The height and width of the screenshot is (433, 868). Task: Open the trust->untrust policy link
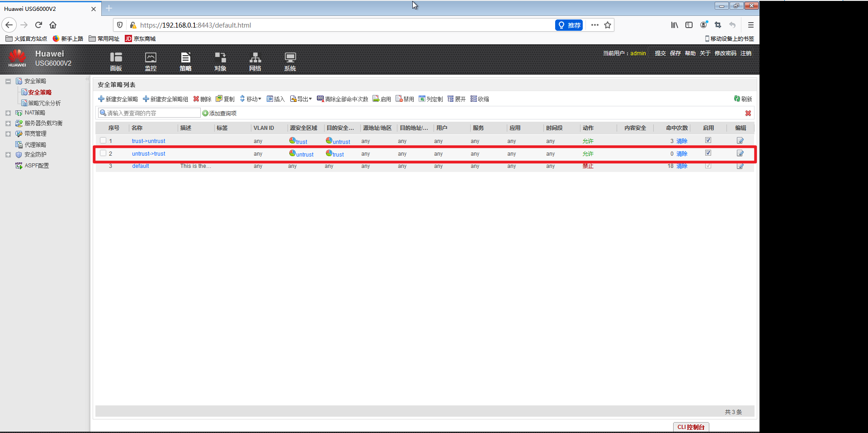[148, 141]
